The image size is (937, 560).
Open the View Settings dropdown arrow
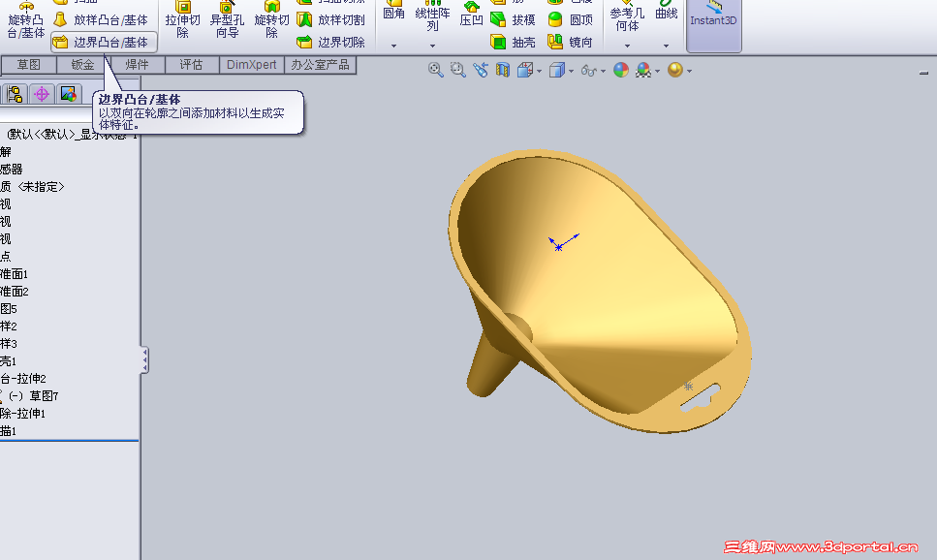coord(690,71)
